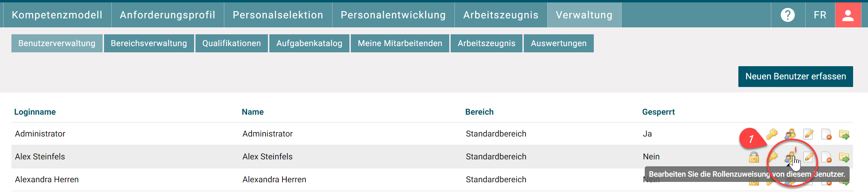The image size is (868, 193).
Task: Delete the Administrator user via document icon
Action: pos(826,134)
